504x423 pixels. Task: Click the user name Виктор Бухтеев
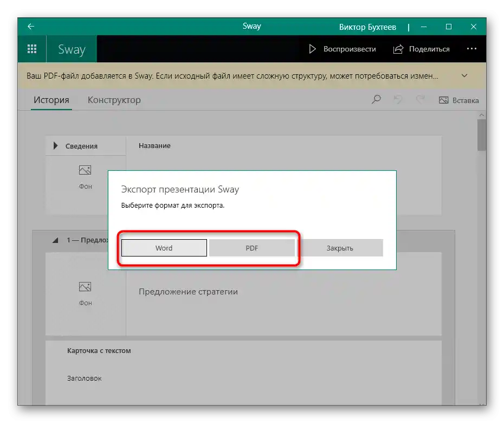(367, 27)
